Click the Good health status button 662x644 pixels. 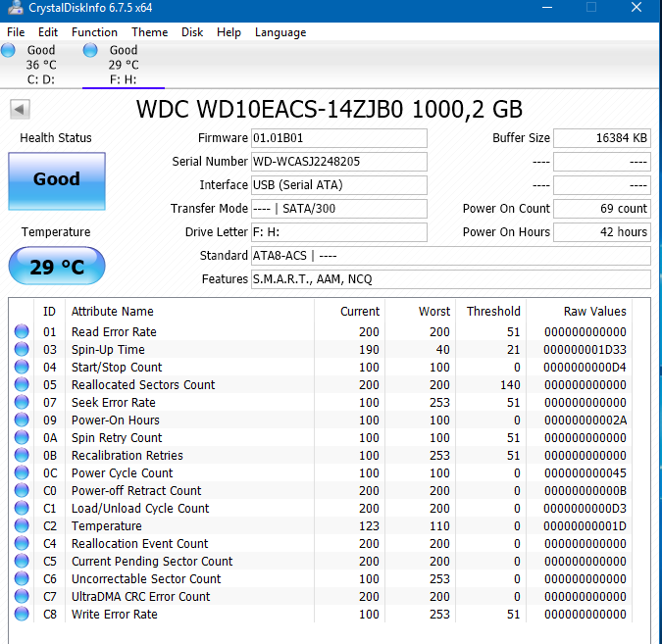[x=57, y=181]
